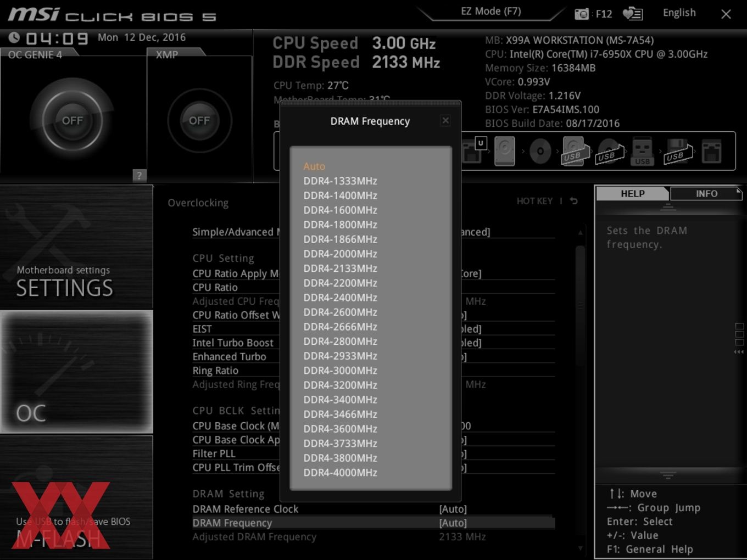Select DDR4-3600MHz from the list
The width and height of the screenshot is (747, 560).
tap(341, 429)
